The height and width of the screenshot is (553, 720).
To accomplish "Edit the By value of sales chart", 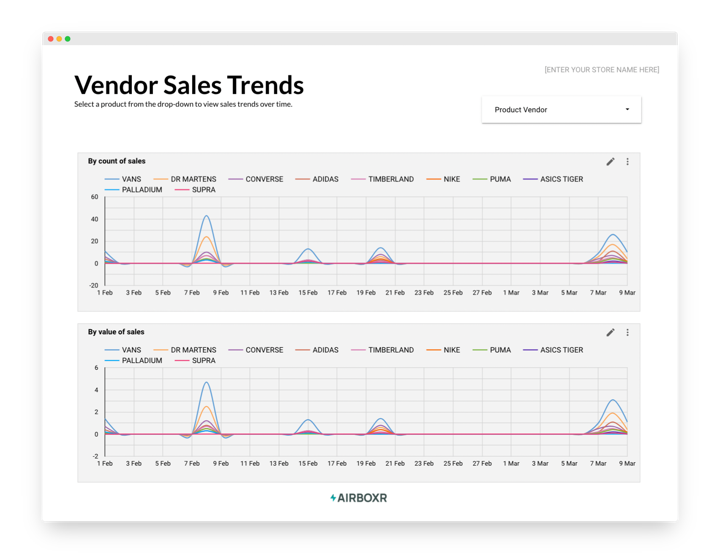I will pos(610,333).
